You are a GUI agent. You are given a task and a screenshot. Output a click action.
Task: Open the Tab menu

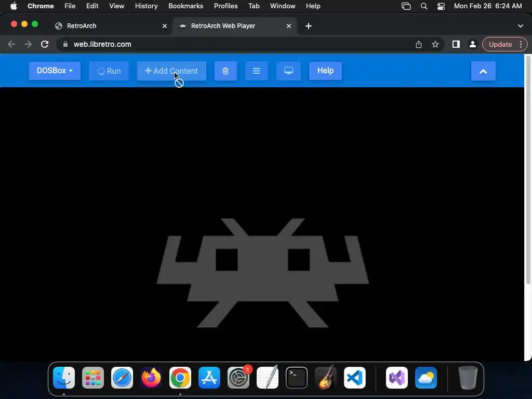coord(254,6)
